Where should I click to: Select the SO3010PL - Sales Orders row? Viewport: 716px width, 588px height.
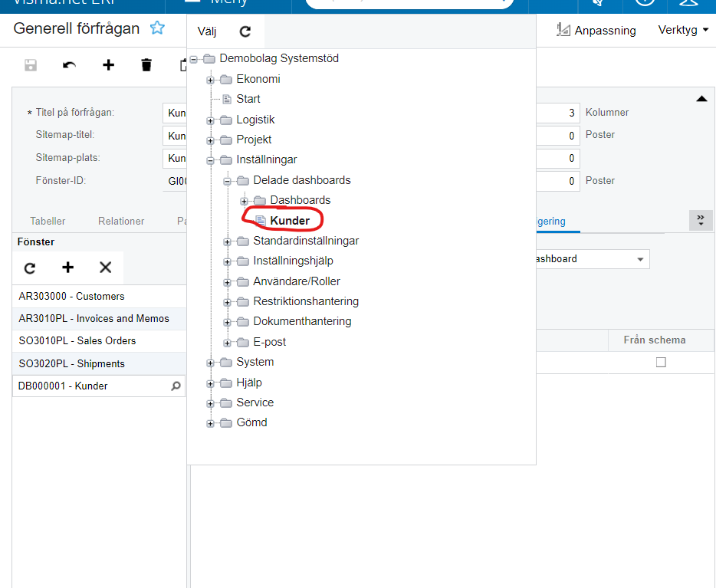pyautogui.click(x=99, y=341)
